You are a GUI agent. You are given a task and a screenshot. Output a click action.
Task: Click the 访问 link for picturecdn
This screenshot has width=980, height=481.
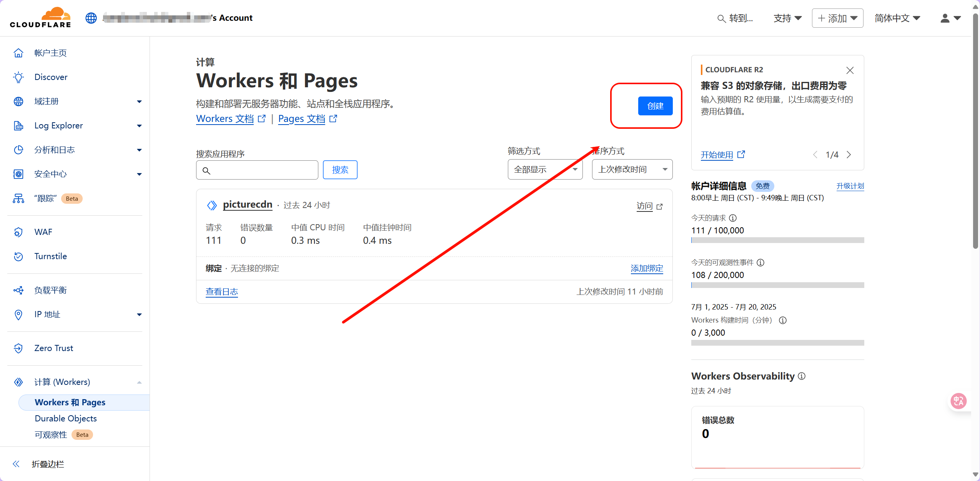[x=649, y=206]
